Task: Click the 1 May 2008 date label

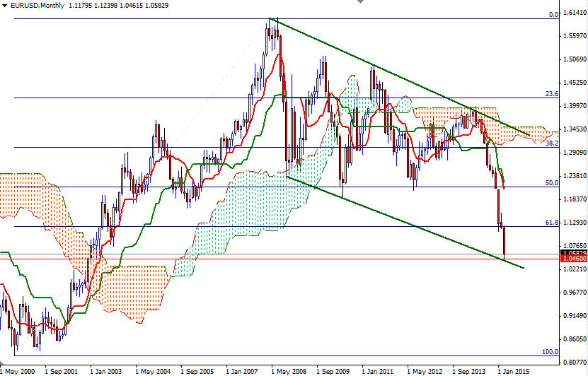Action: point(289,372)
